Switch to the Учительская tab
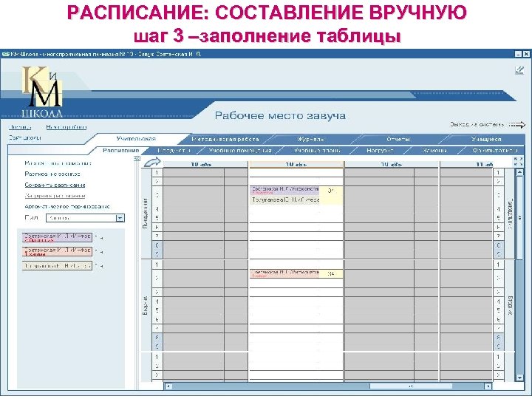The width and height of the screenshot is (532, 399). pos(136,139)
